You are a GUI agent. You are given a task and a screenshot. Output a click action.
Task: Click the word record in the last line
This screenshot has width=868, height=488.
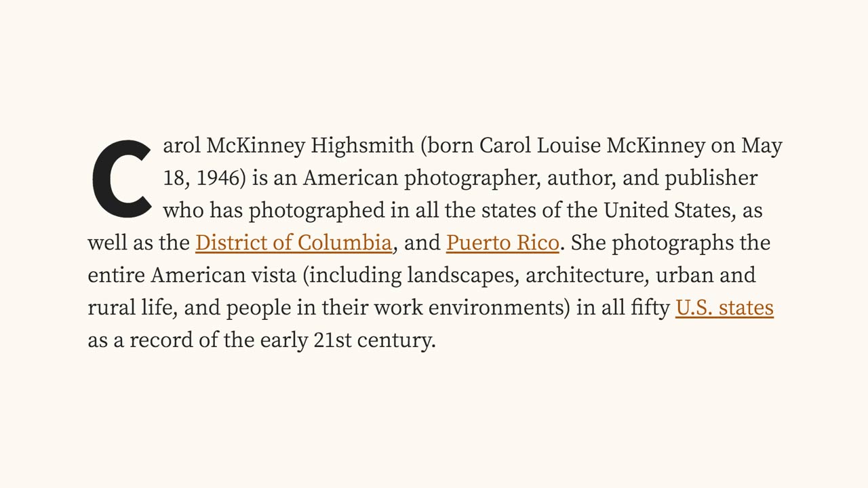[x=161, y=340]
